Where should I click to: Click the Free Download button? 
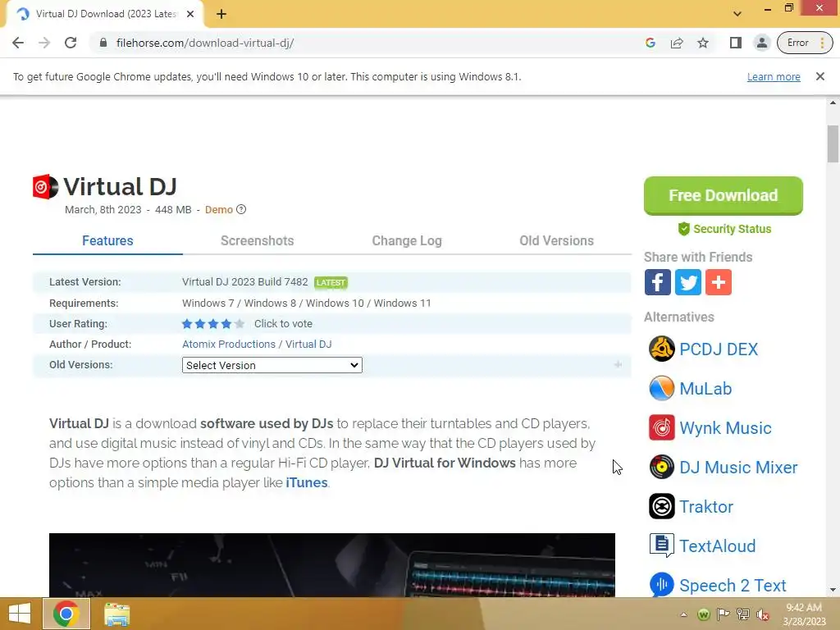pyautogui.click(x=724, y=195)
